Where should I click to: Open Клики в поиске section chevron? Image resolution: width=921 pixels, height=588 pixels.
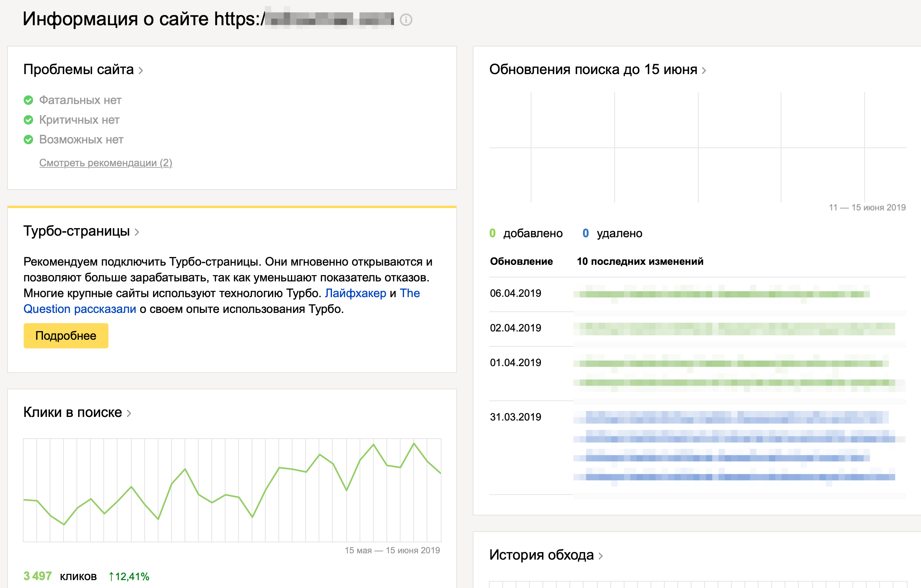click(129, 413)
